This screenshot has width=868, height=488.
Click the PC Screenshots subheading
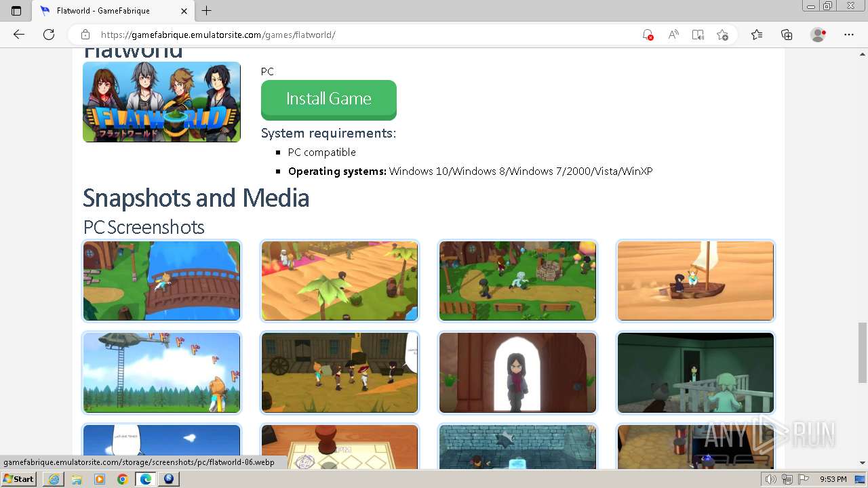tap(144, 227)
